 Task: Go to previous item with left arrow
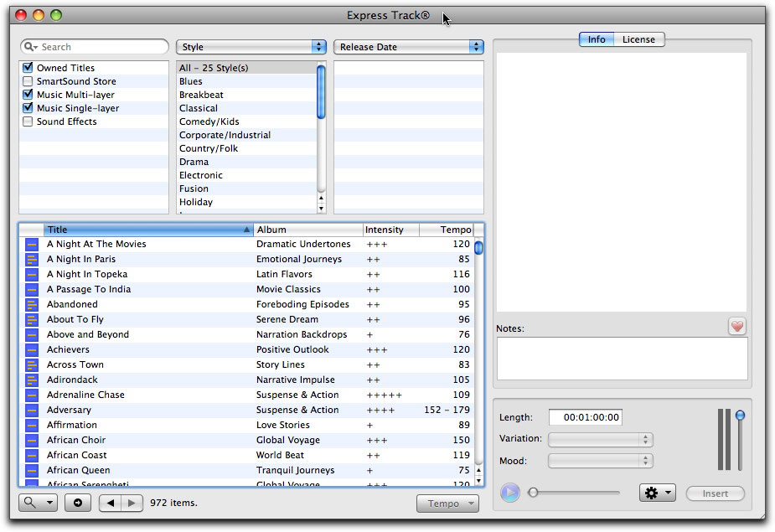tap(111, 503)
